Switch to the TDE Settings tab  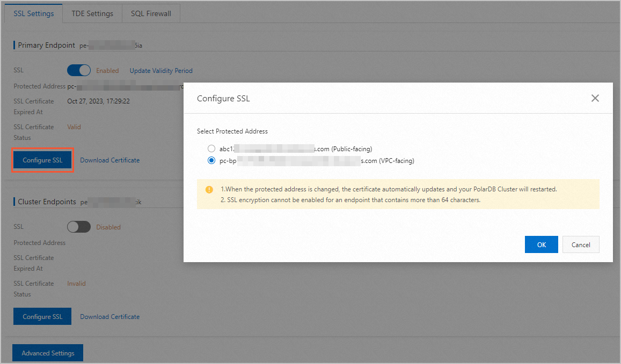click(92, 13)
